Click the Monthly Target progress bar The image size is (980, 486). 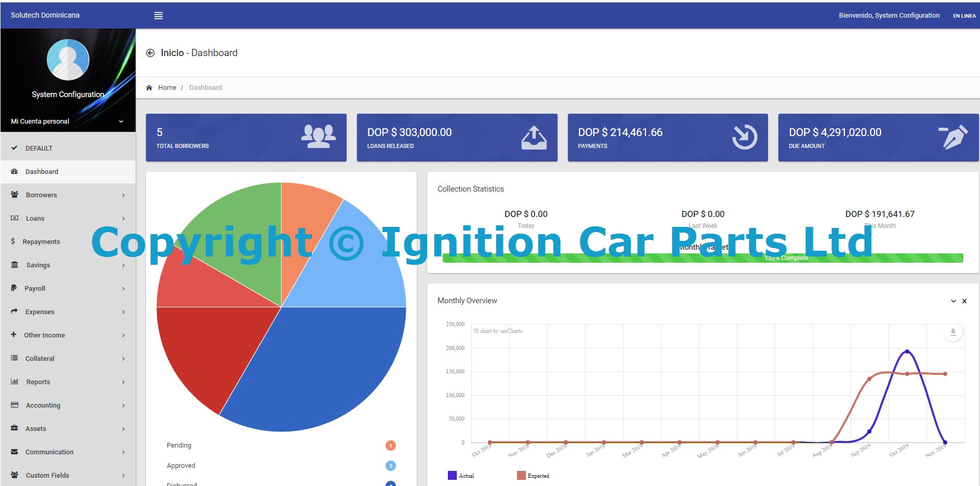point(703,258)
